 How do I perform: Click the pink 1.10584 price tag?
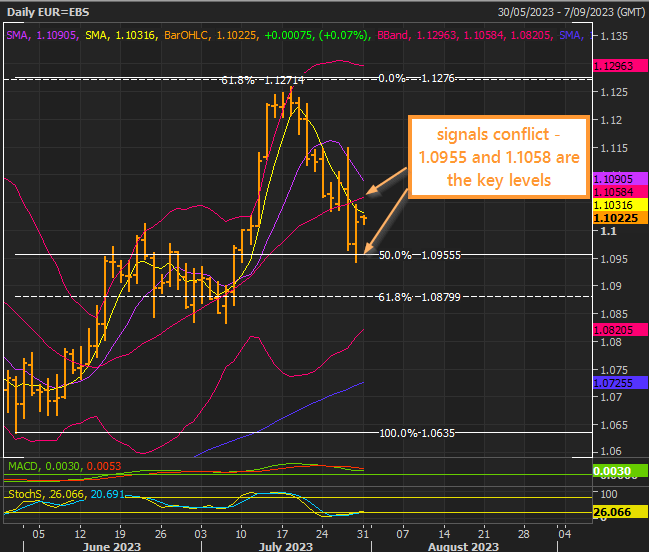click(x=620, y=192)
